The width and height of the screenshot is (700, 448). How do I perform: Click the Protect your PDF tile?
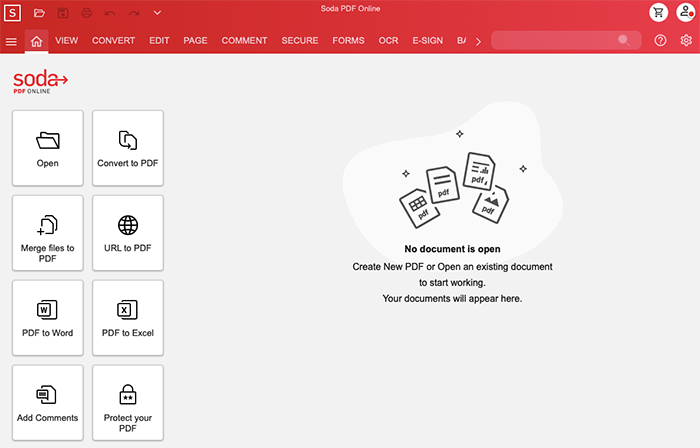click(x=128, y=403)
